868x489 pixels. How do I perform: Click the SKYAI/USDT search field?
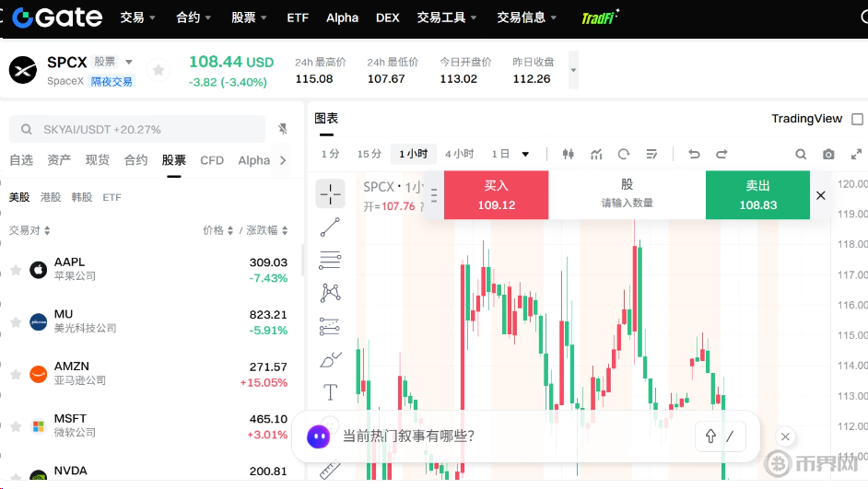coord(137,130)
